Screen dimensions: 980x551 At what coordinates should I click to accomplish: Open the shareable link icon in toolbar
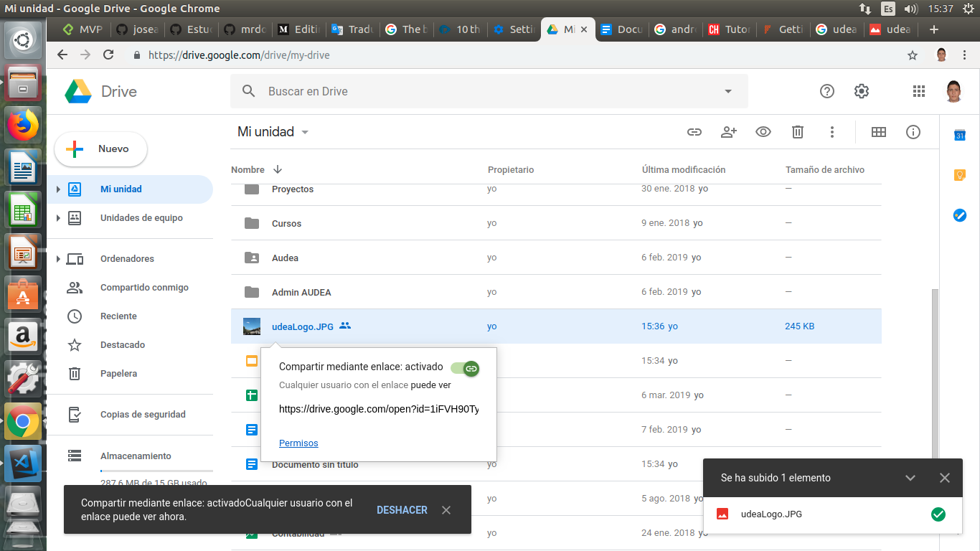pos(694,132)
